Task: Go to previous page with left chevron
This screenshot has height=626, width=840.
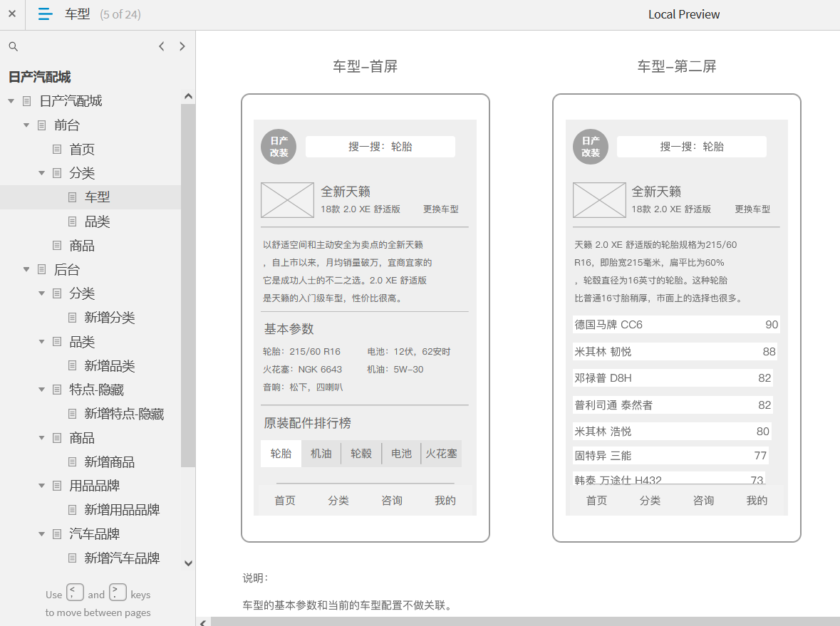Action: [161, 46]
